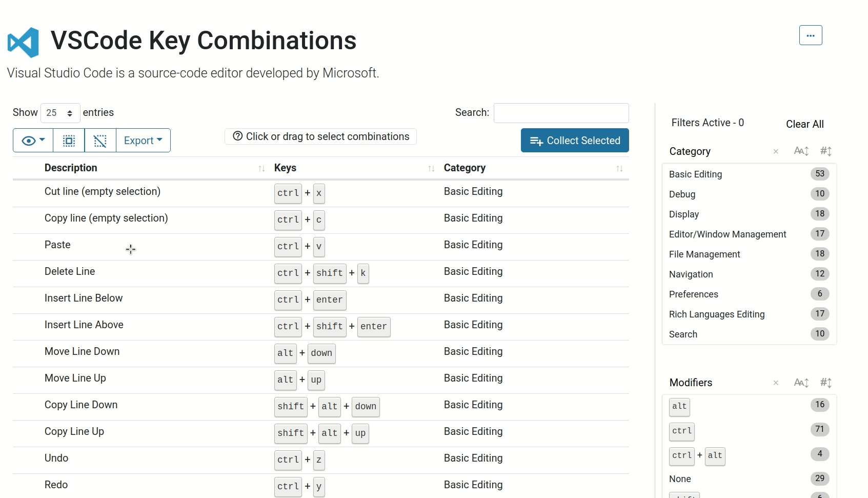Open the Show entries count selector

(x=60, y=113)
